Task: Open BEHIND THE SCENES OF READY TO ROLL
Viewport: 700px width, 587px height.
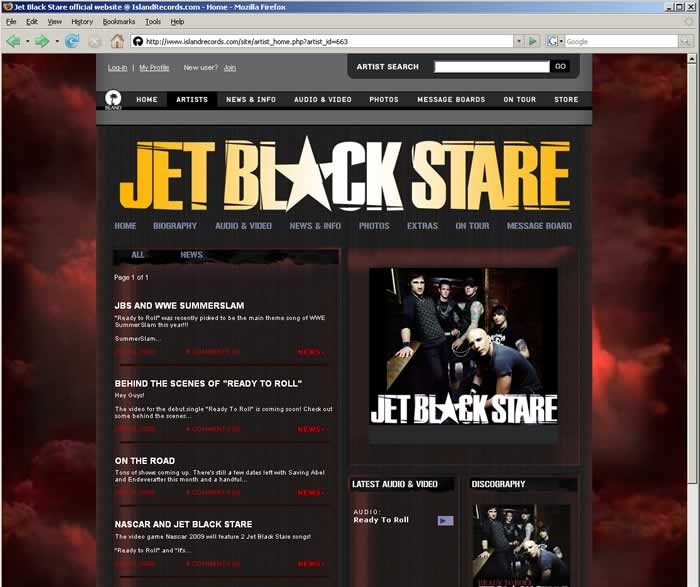Action: click(x=208, y=383)
